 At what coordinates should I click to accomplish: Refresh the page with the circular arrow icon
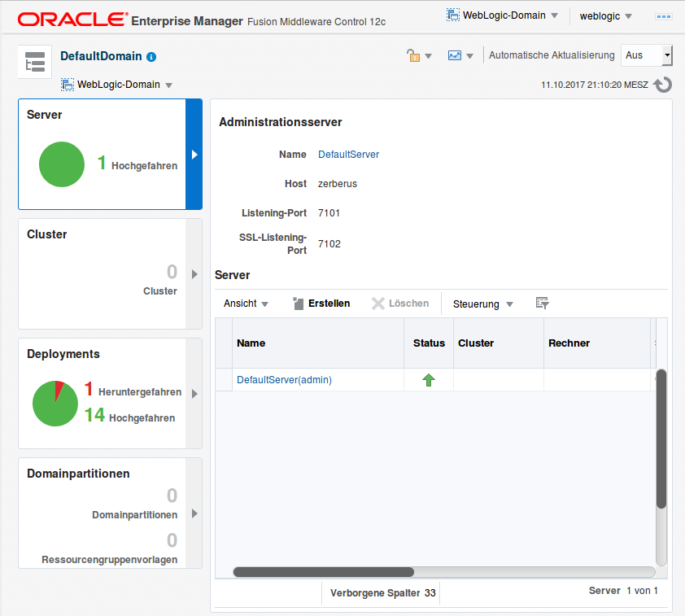click(662, 84)
